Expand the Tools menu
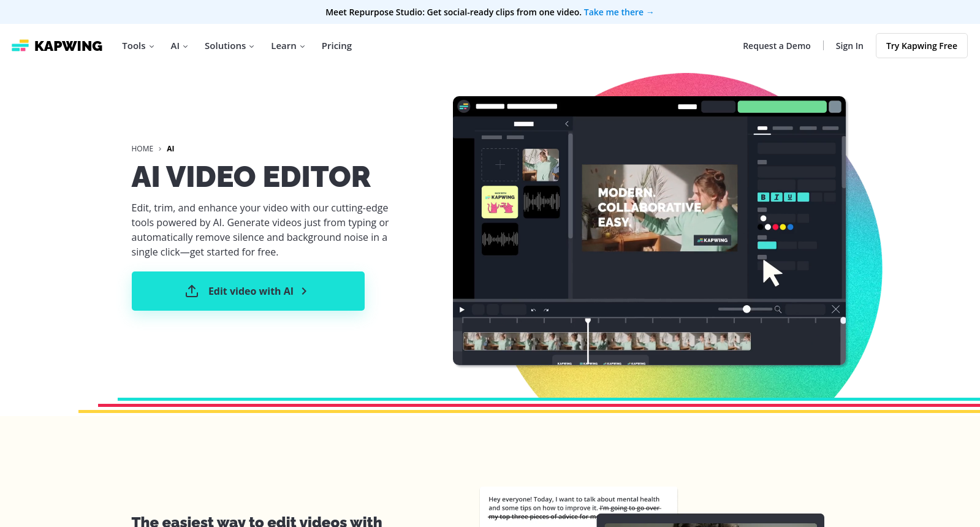The width and height of the screenshot is (980, 527). (138, 46)
